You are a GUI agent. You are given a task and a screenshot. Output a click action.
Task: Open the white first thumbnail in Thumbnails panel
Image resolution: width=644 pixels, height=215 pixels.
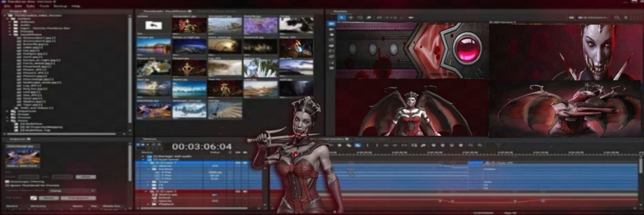point(154,25)
